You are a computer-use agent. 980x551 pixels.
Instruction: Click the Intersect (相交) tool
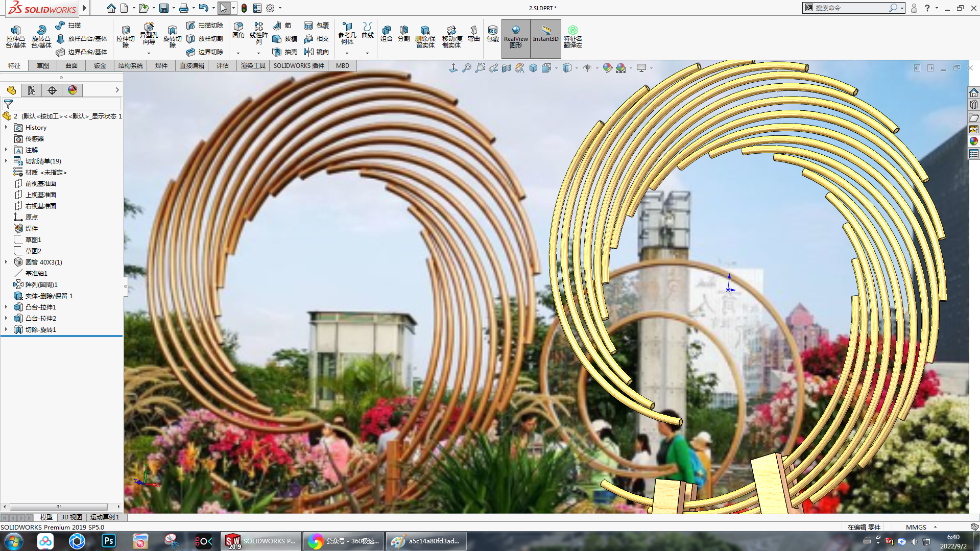(x=316, y=39)
